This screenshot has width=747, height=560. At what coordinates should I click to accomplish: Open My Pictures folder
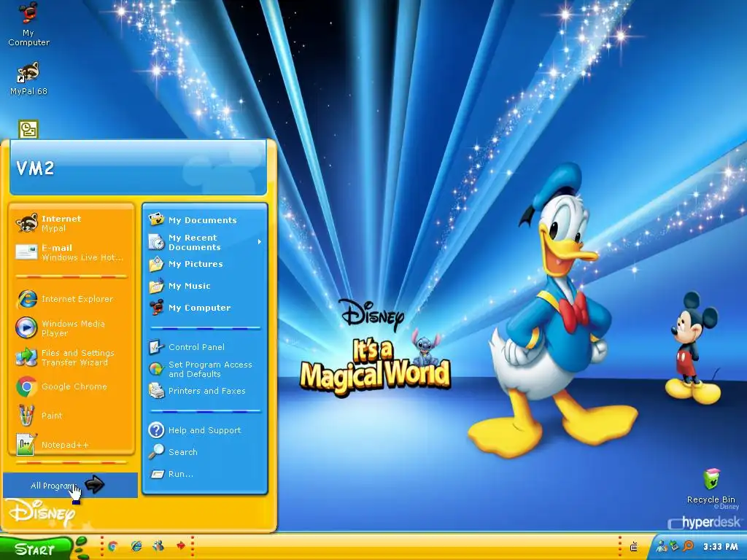coord(205,264)
